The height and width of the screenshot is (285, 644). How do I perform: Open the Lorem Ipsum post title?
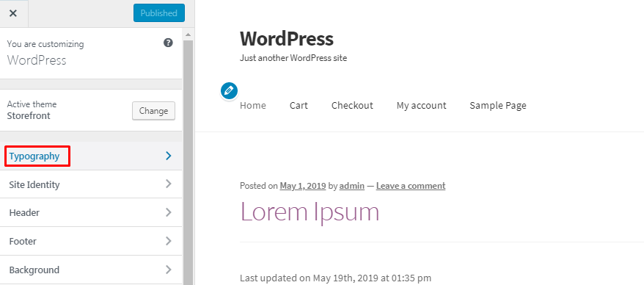tap(310, 212)
